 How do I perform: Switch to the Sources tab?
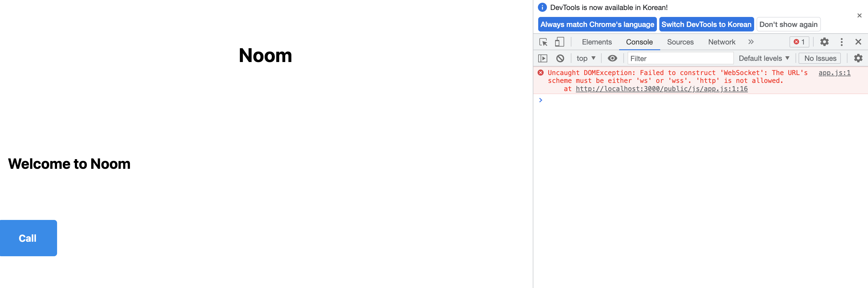pyautogui.click(x=680, y=42)
